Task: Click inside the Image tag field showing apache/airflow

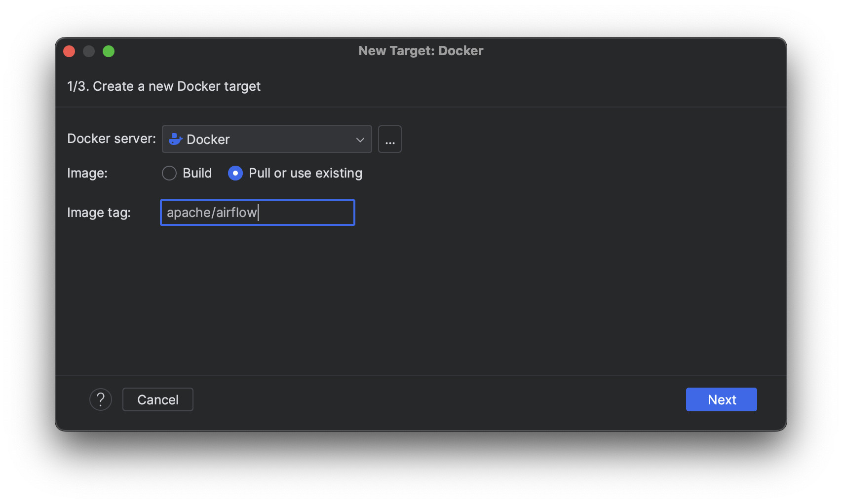Action: click(257, 212)
